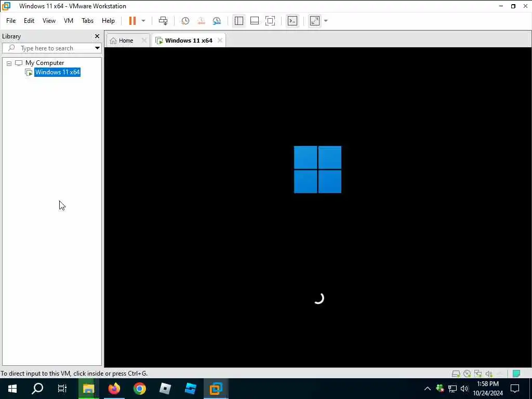Open the VM menu
Screen dimensions: 532x399
coord(69,21)
